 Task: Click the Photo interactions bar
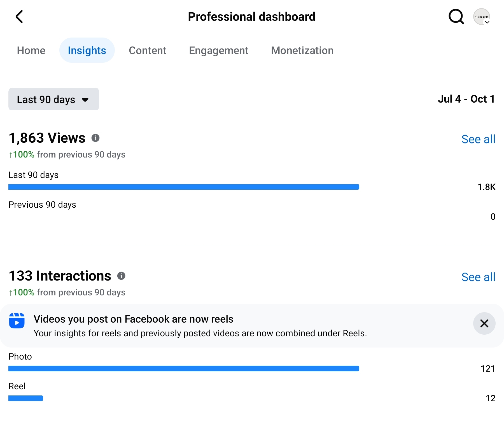pyautogui.click(x=184, y=369)
